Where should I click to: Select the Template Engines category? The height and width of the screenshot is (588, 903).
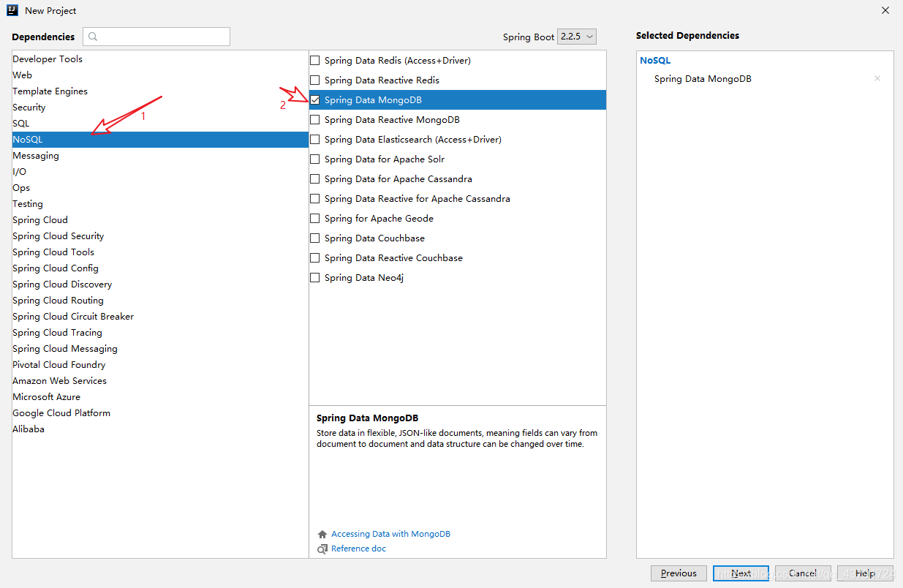point(160,91)
